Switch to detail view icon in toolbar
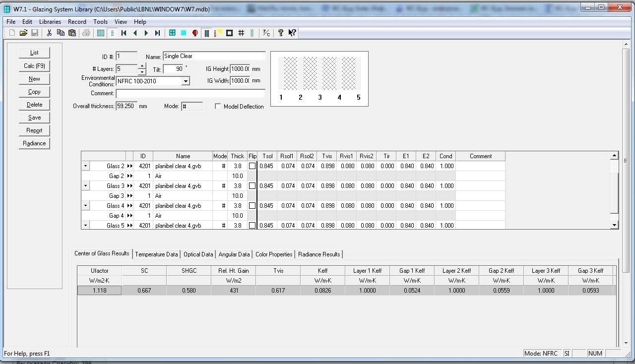This screenshot has height=364, width=635. (x=112, y=33)
